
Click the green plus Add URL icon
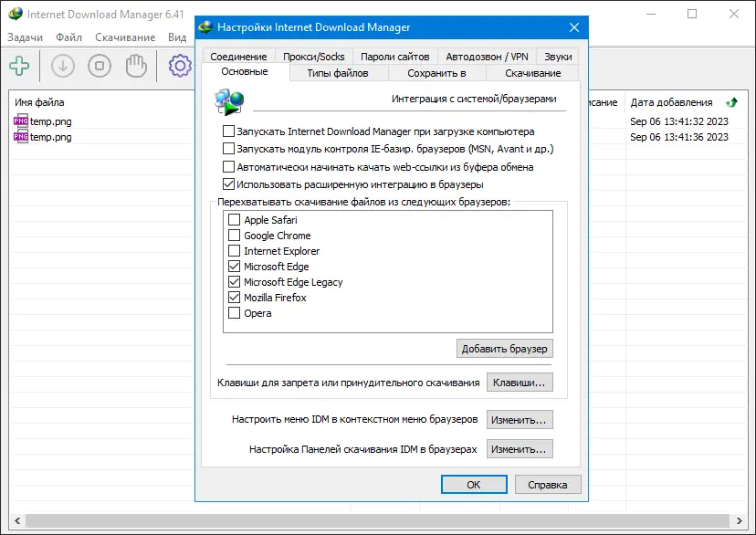tap(19, 66)
